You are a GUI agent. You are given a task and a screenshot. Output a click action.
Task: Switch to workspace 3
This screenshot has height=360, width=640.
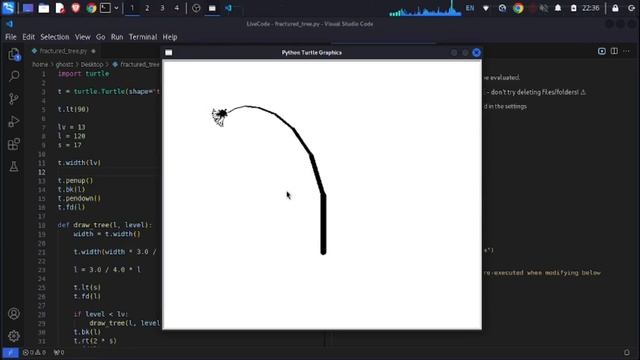coord(162,8)
